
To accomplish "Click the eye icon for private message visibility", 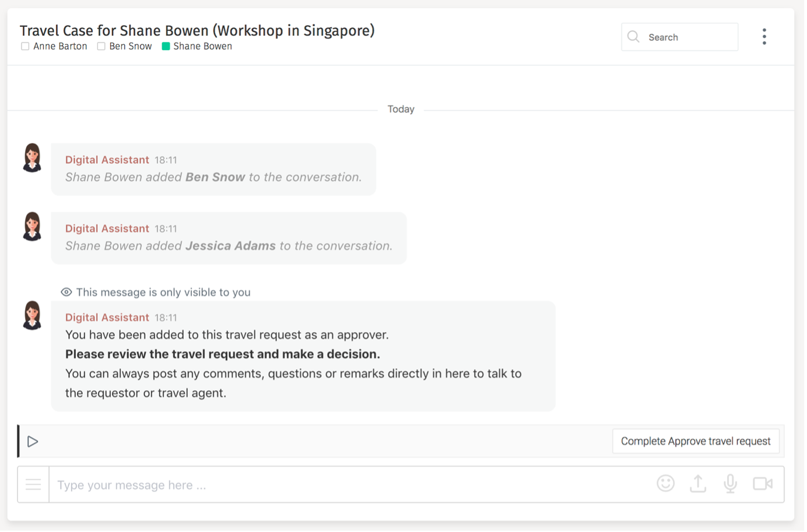I will 66,292.
